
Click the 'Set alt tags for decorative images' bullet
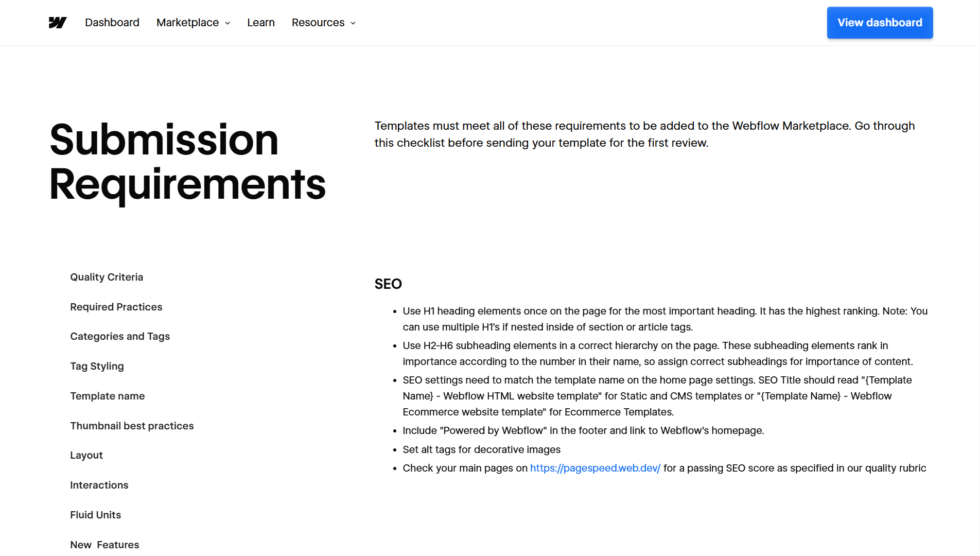tap(482, 449)
